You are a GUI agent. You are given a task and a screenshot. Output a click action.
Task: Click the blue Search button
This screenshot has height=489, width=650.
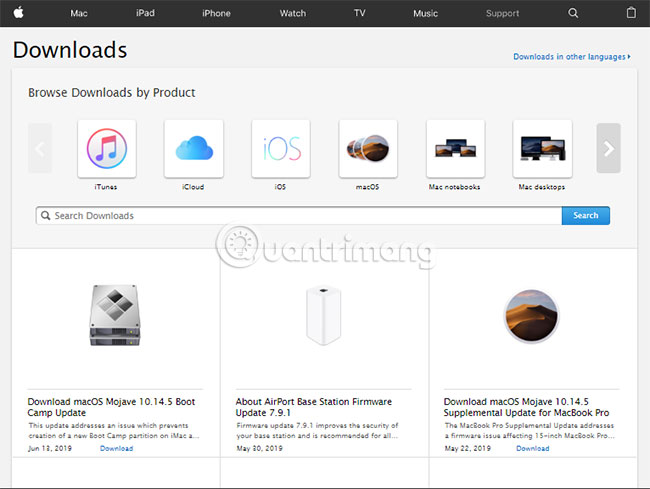[586, 215]
